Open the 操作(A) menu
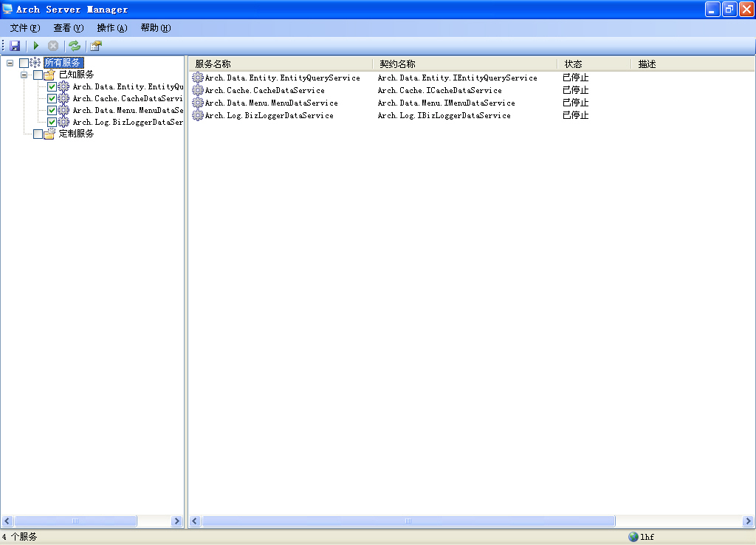756x545 pixels. 111,28
